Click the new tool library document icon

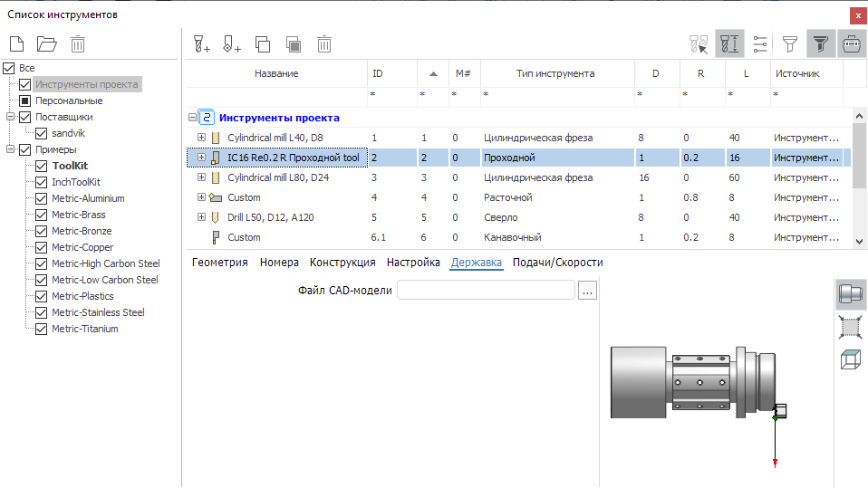(17, 43)
